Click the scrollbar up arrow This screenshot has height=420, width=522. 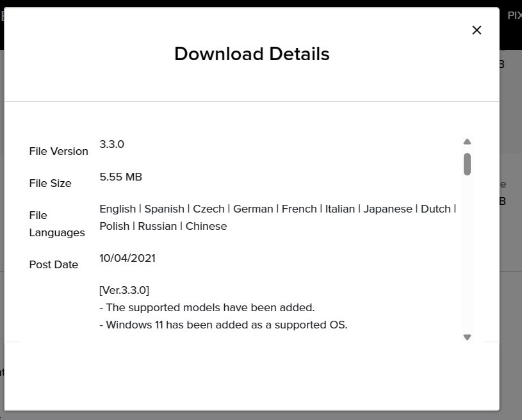[467, 141]
